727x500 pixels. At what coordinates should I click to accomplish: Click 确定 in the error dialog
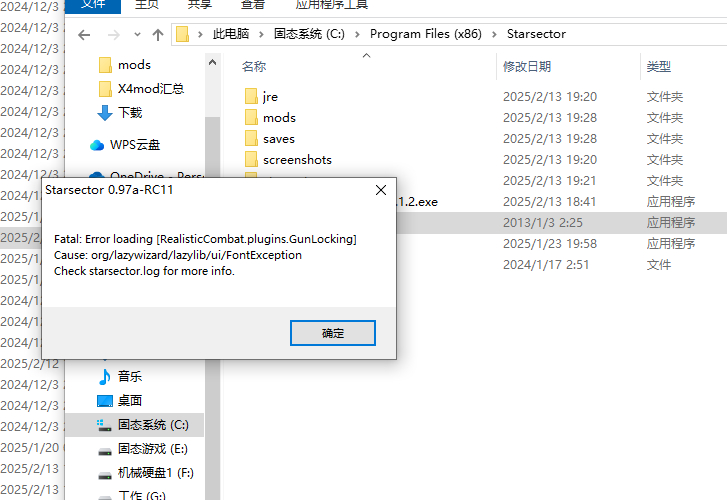tap(332, 333)
